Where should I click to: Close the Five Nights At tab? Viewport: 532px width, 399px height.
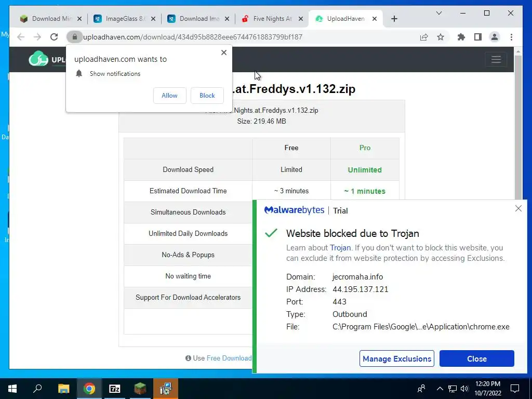point(301,19)
